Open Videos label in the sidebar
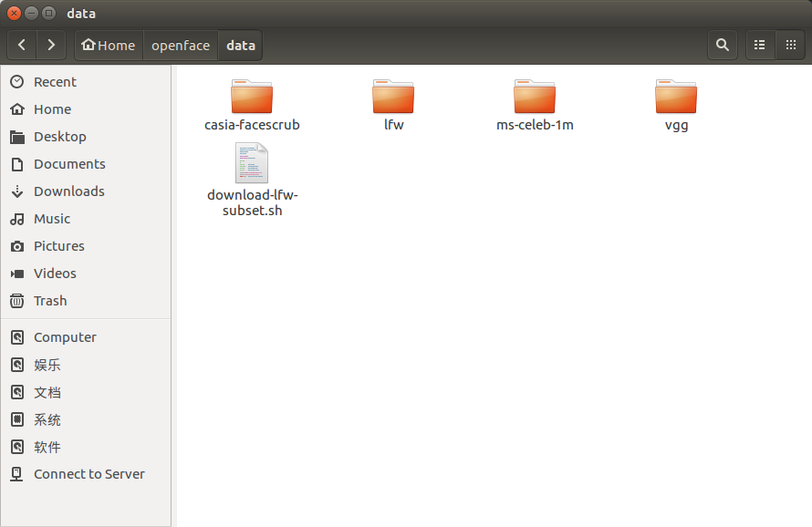 pos(55,274)
